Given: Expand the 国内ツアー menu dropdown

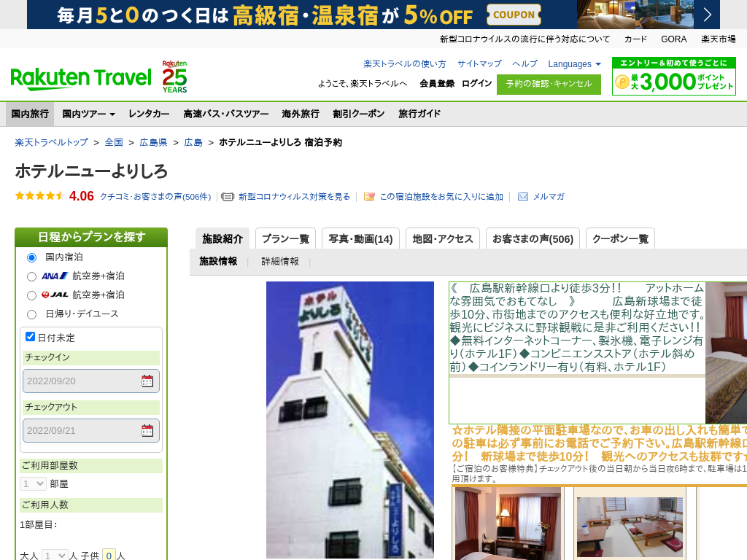Looking at the screenshot, I should 88,114.
